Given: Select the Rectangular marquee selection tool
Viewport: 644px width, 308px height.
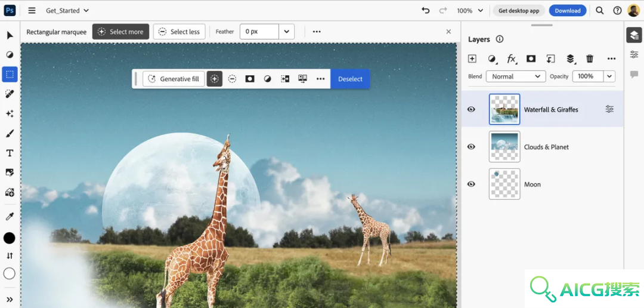Looking at the screenshot, I should pyautogui.click(x=10, y=75).
